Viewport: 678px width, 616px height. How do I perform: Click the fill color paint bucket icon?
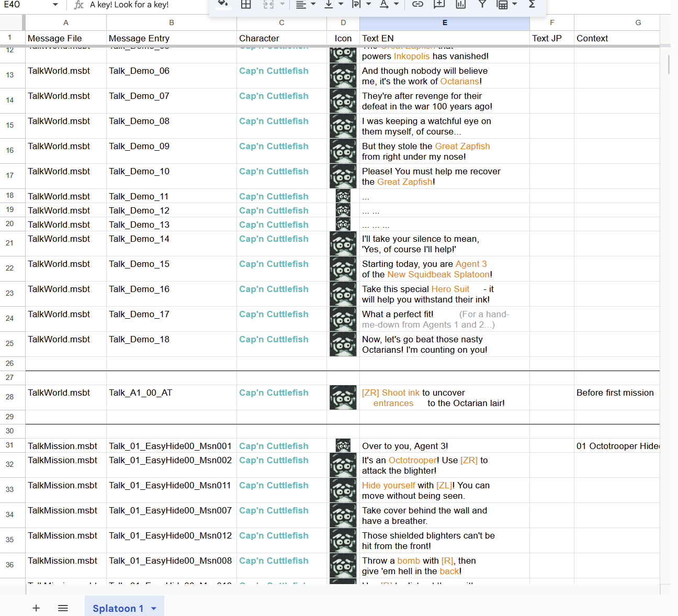pyautogui.click(x=223, y=4)
